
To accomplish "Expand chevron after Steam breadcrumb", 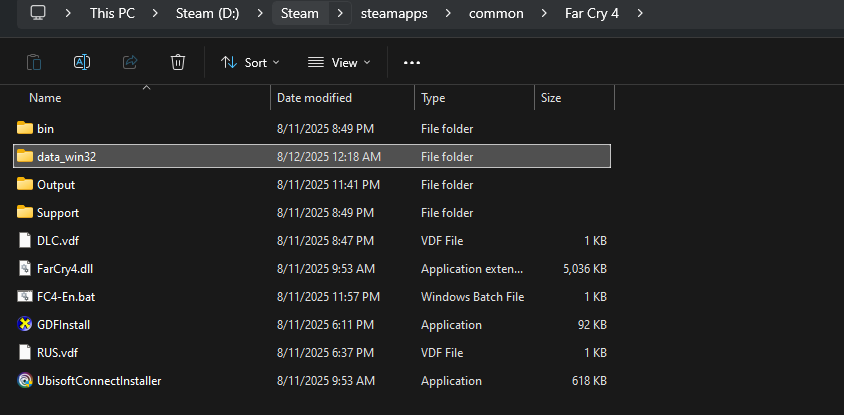I will [340, 13].
